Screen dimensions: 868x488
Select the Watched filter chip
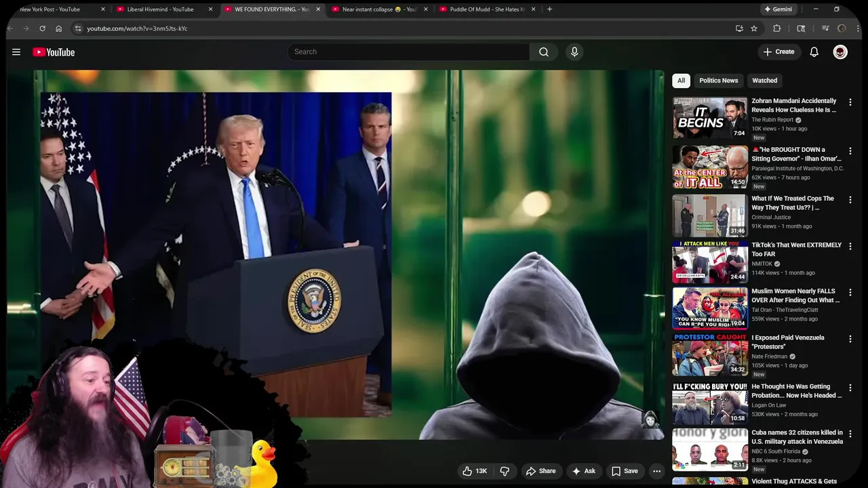coord(764,81)
